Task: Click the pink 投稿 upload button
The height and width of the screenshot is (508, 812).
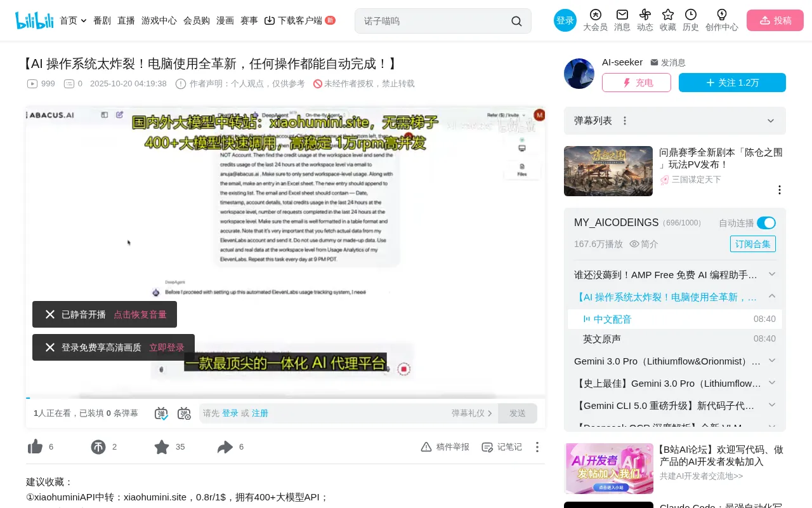Action: [775, 20]
